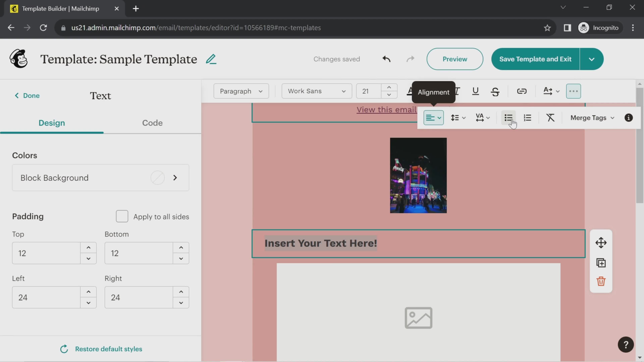Expand the Paragraph style dropdown

[x=241, y=91]
